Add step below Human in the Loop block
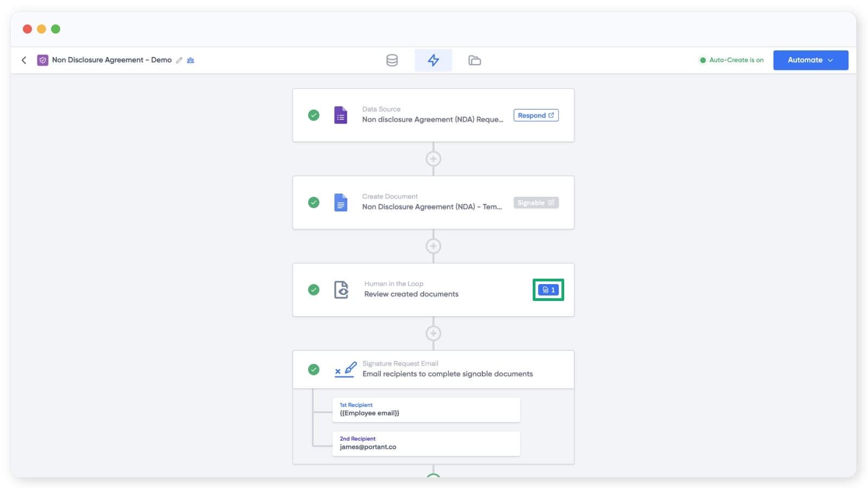This screenshot has width=868, height=488. (x=433, y=333)
